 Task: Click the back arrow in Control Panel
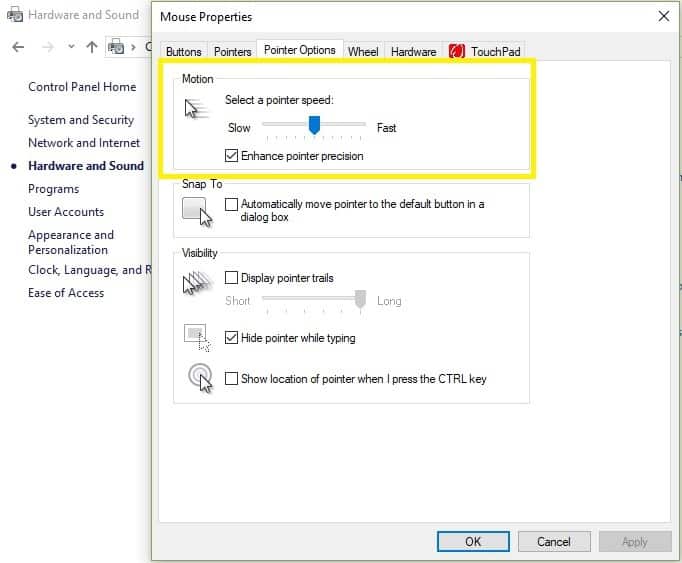click(18, 47)
